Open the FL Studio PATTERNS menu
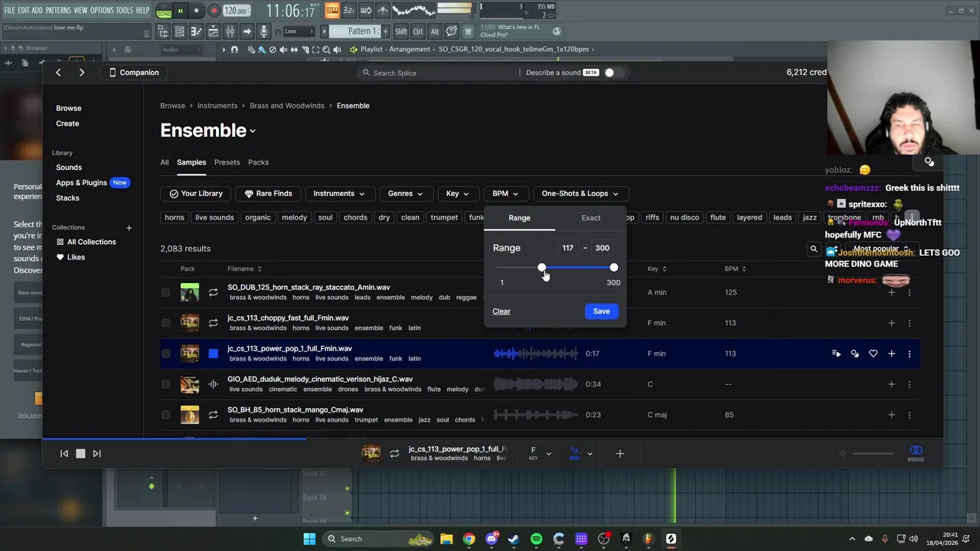Image resolution: width=980 pixels, height=551 pixels. coord(58,10)
